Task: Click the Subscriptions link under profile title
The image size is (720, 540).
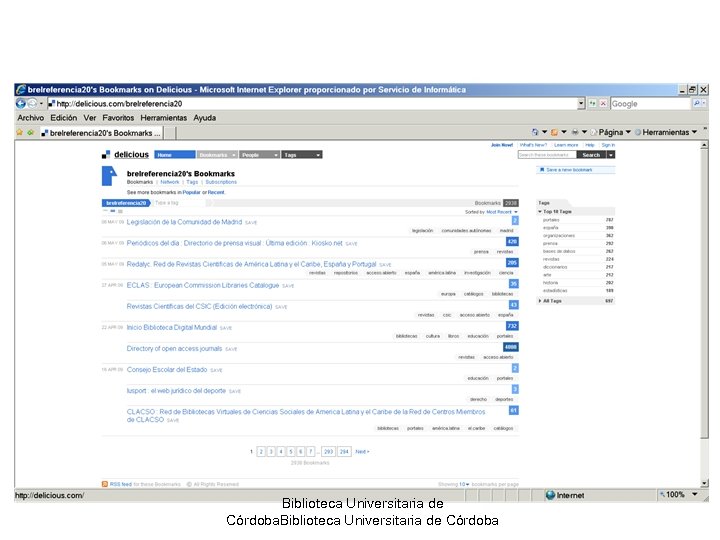Action: [221, 182]
